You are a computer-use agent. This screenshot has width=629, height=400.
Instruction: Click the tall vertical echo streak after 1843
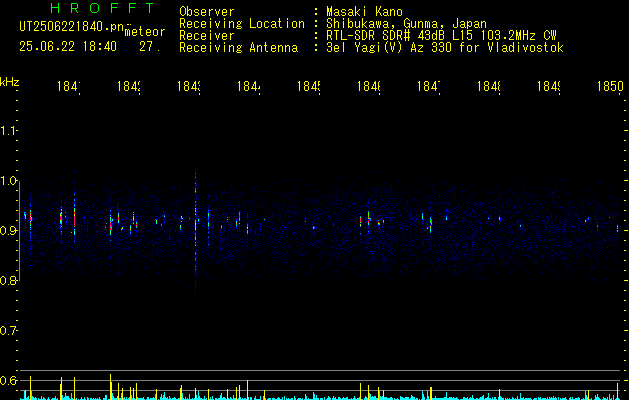pos(195,229)
